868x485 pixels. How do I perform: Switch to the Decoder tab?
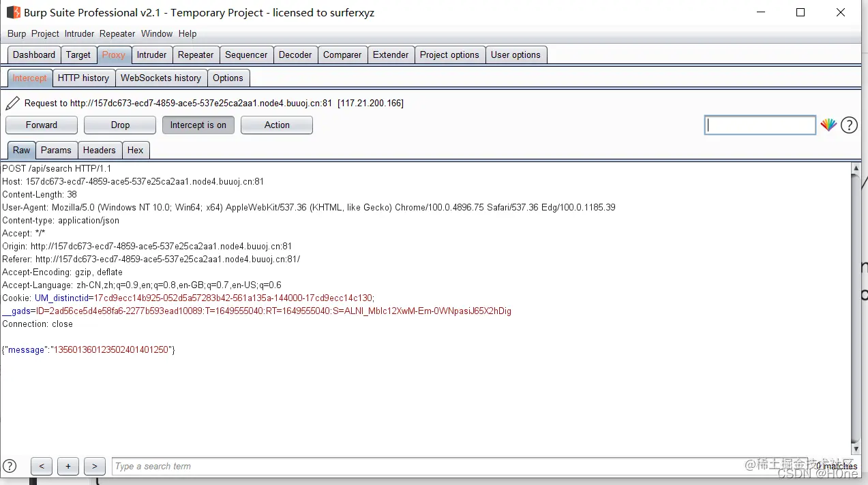tap(295, 54)
